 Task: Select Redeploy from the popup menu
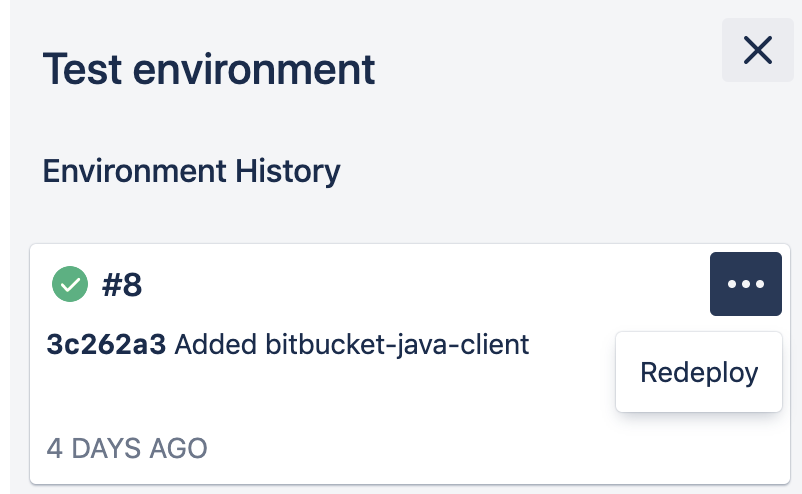[699, 373]
